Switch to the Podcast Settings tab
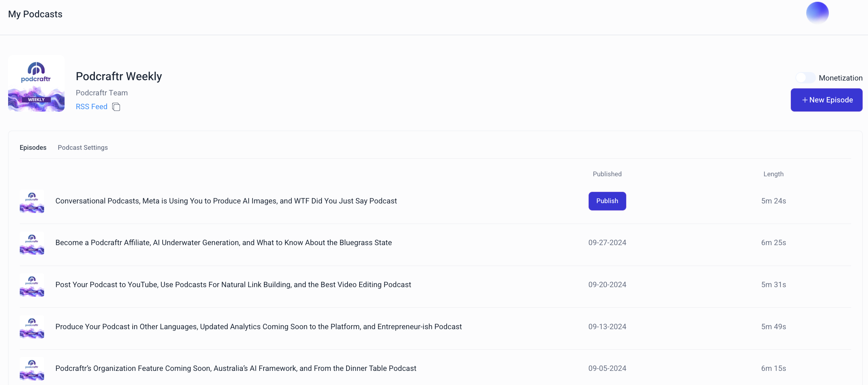Screen dimensions: 868x385 click(83, 148)
